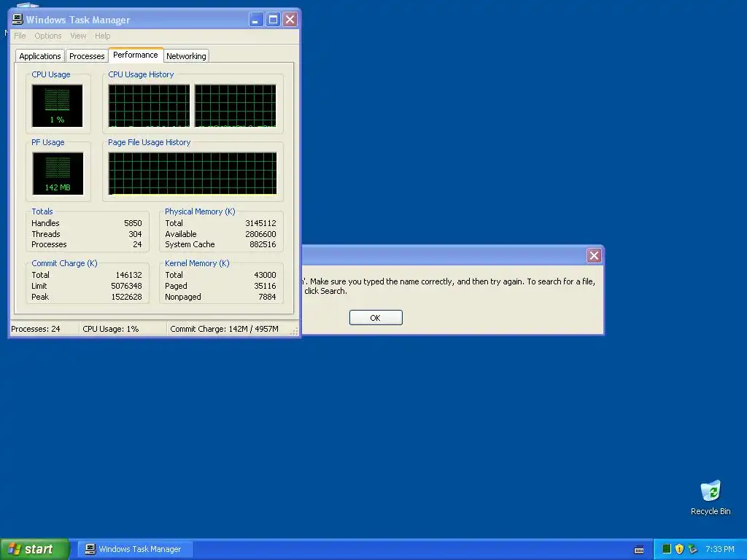Open the File menu in Task Manager
747x560 pixels.
(20, 36)
